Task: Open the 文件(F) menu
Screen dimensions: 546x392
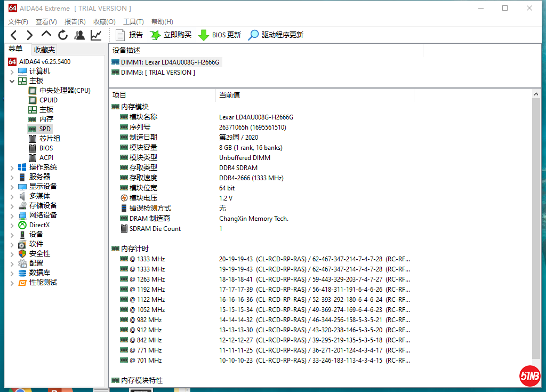Action: pyautogui.click(x=18, y=22)
